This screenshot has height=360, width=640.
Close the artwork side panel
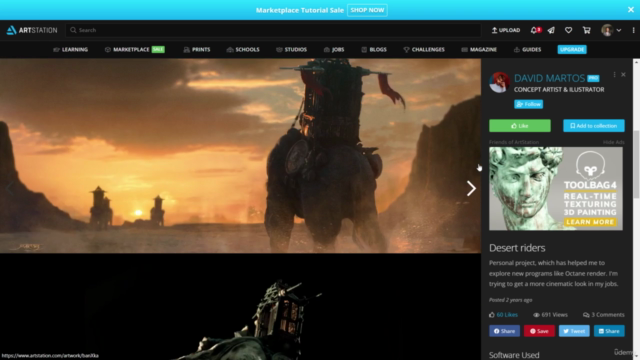click(x=623, y=75)
